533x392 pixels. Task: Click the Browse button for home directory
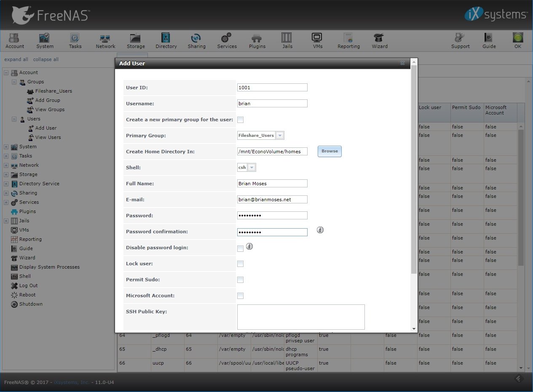pyautogui.click(x=329, y=151)
